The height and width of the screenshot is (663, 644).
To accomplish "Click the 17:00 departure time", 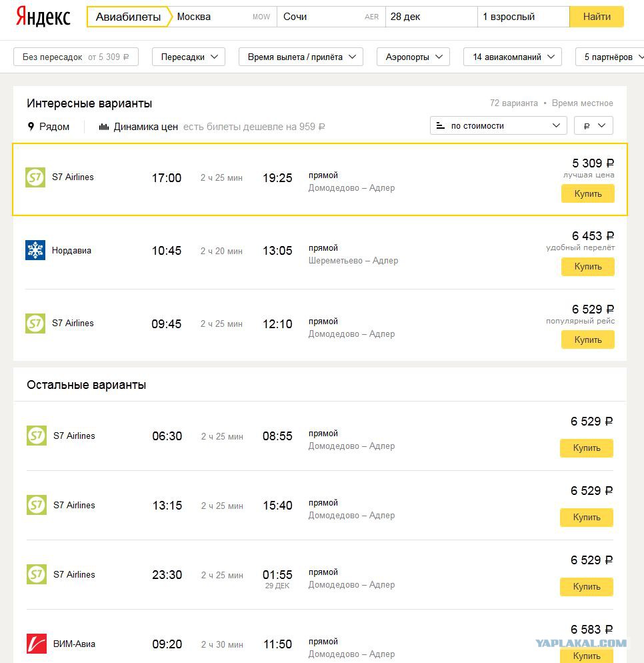I will tap(167, 178).
